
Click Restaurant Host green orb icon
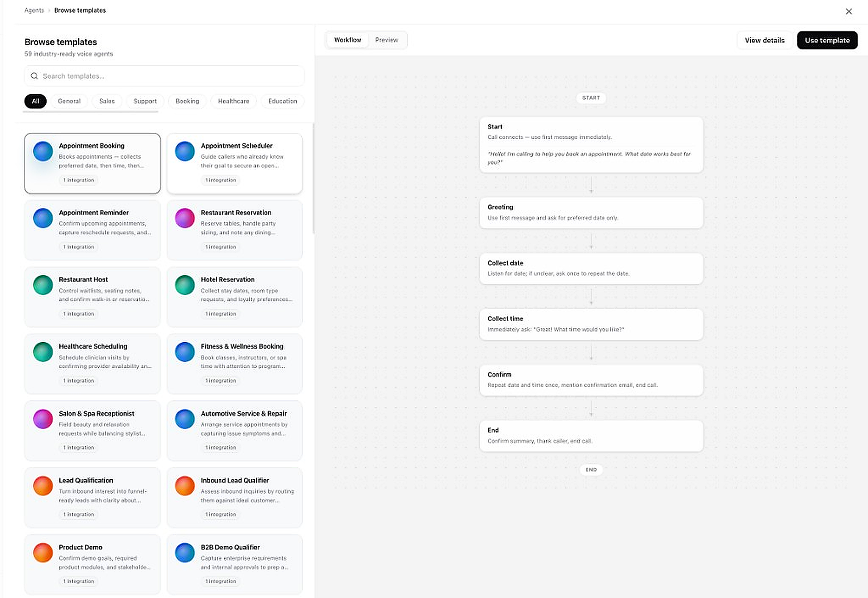[x=43, y=285]
